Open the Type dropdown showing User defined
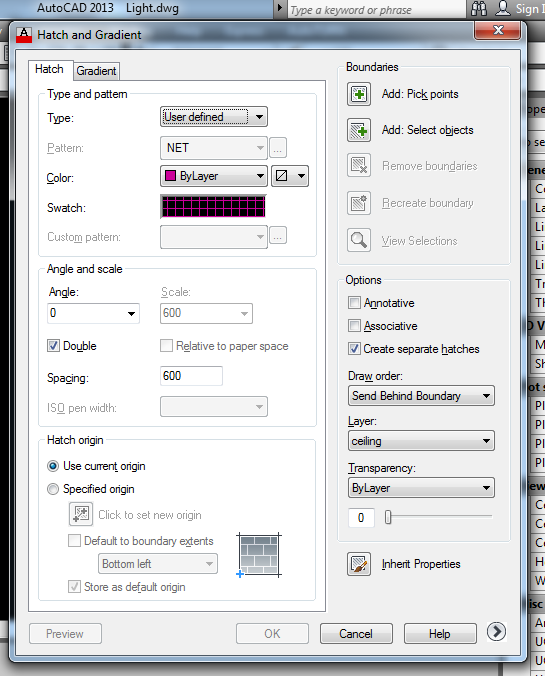 [x=214, y=117]
